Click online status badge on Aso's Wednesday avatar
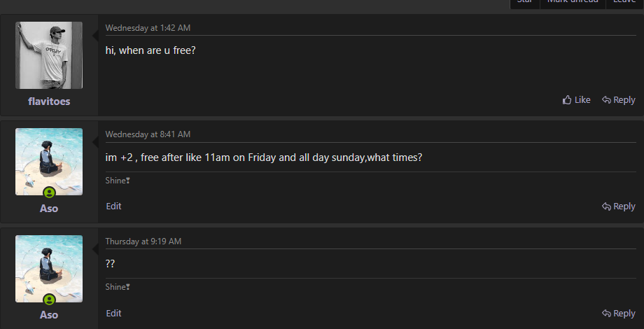Screen dimensions: 644x329 click(x=49, y=192)
